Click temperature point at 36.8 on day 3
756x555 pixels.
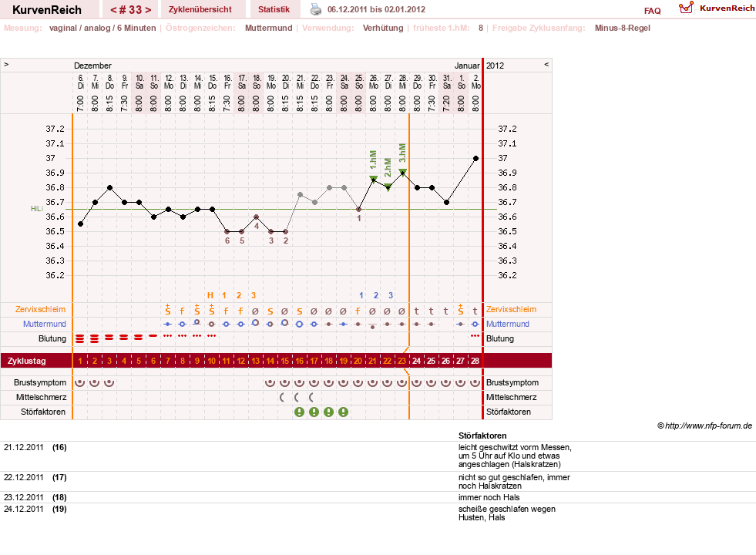click(x=110, y=187)
